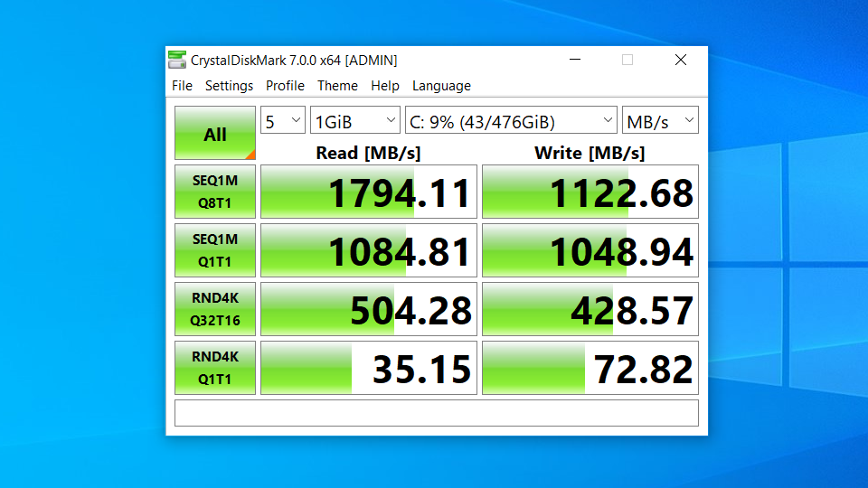Start the SEQ1M Q1T1 test

click(215, 250)
